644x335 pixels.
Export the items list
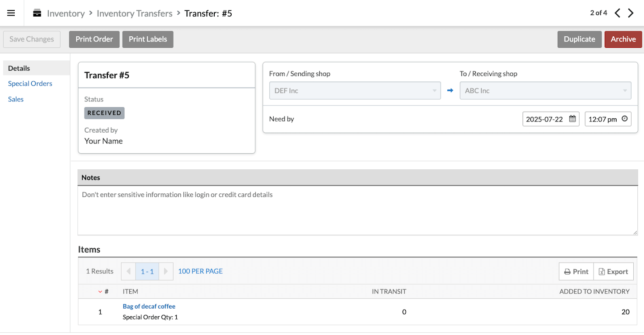point(613,272)
